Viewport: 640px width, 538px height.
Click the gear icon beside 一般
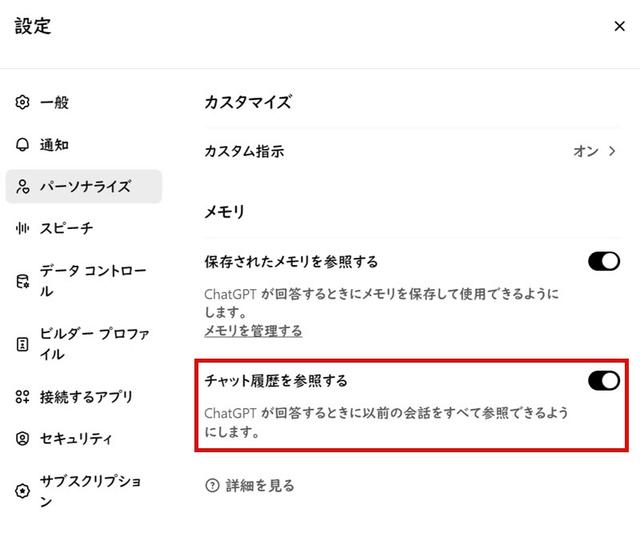(23, 103)
